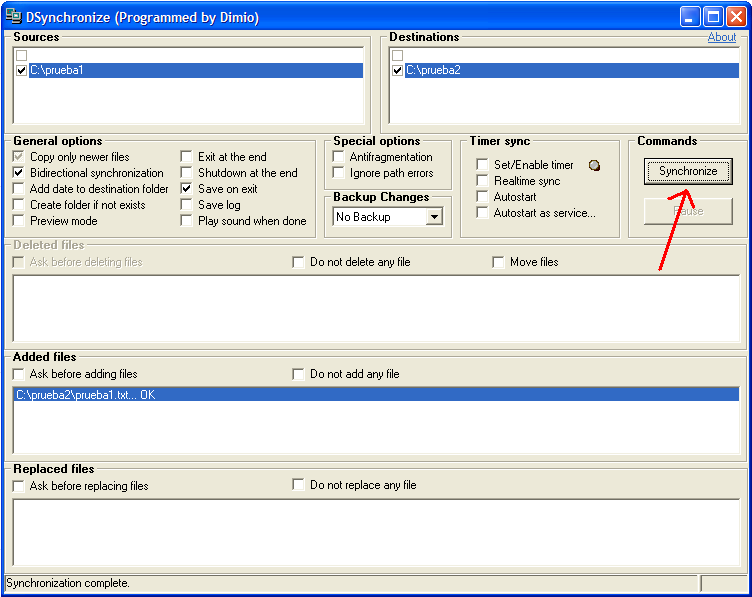752x597 pixels.
Task: Click the DSynchronize app icon in title bar
Action: click(x=13, y=17)
